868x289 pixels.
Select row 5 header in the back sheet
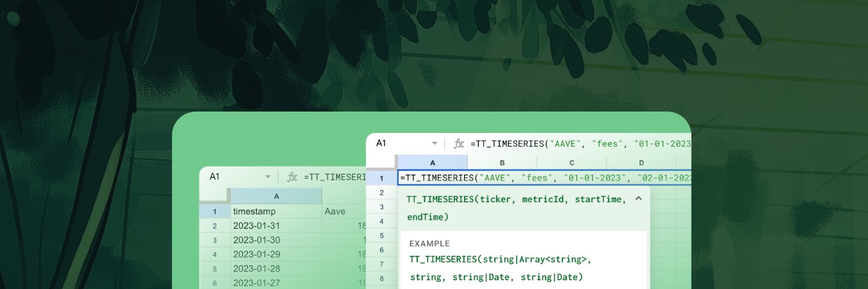[x=215, y=269]
